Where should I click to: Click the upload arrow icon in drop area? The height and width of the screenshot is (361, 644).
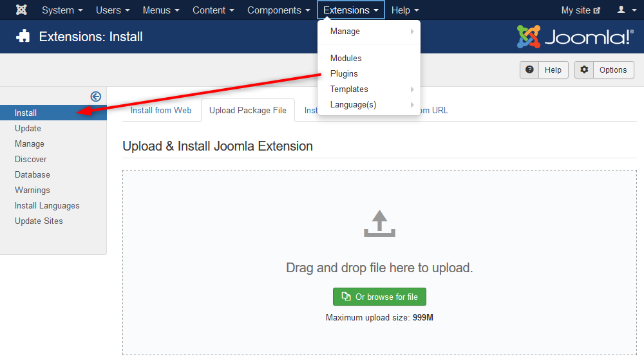click(x=379, y=223)
